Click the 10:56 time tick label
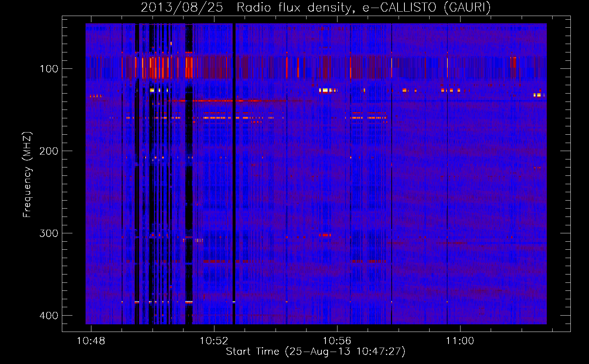The image size is (589, 364). [x=337, y=341]
